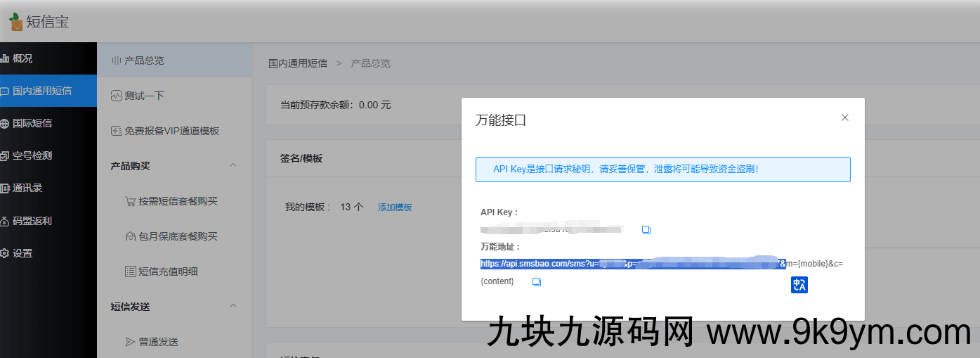Click the 产品总览 bars icon
Viewport: 980px width, 358px height.
117,60
